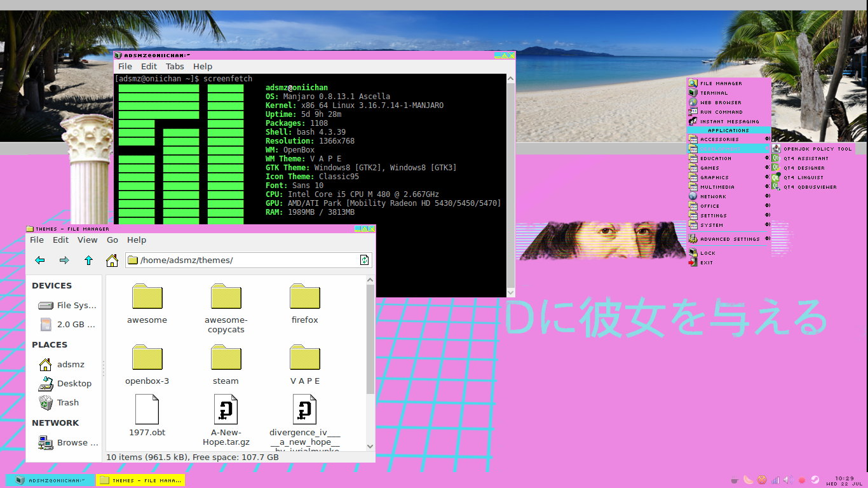This screenshot has height=488, width=868.
Task: Open the terminal's Help menu
Action: [203, 66]
